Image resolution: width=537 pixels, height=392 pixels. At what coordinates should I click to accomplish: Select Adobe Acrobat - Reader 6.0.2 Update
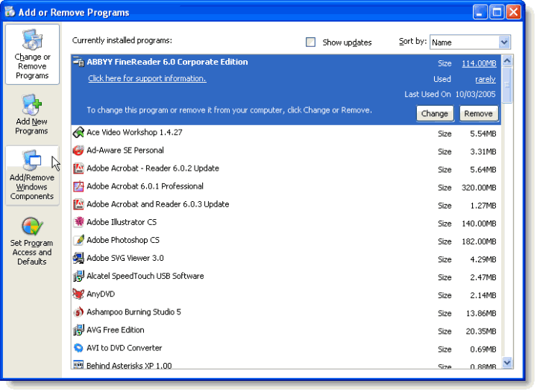pos(286,169)
